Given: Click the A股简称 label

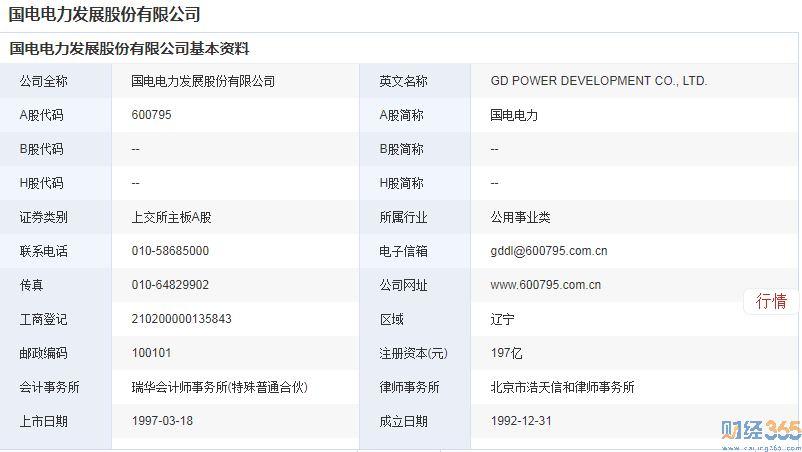Looking at the screenshot, I should coord(401,115).
